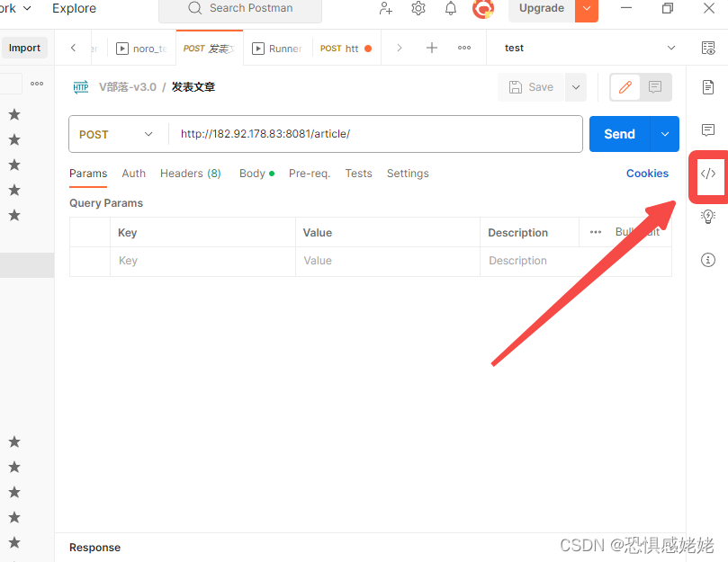The image size is (728, 562).
Task: Click the 发表文章 request name
Action: (193, 87)
